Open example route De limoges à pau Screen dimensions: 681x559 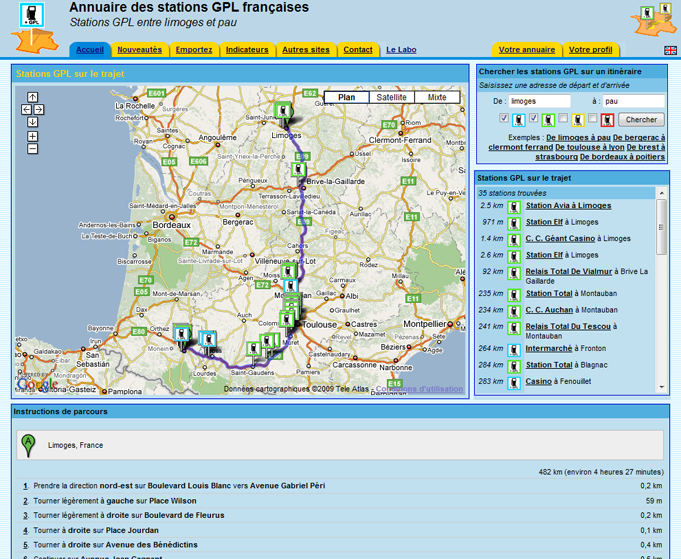[x=578, y=137]
